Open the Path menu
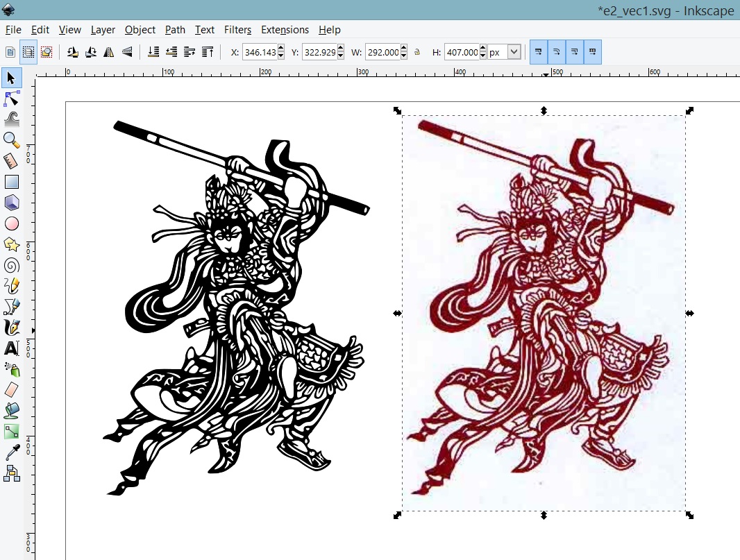The width and height of the screenshot is (740, 560). [175, 30]
